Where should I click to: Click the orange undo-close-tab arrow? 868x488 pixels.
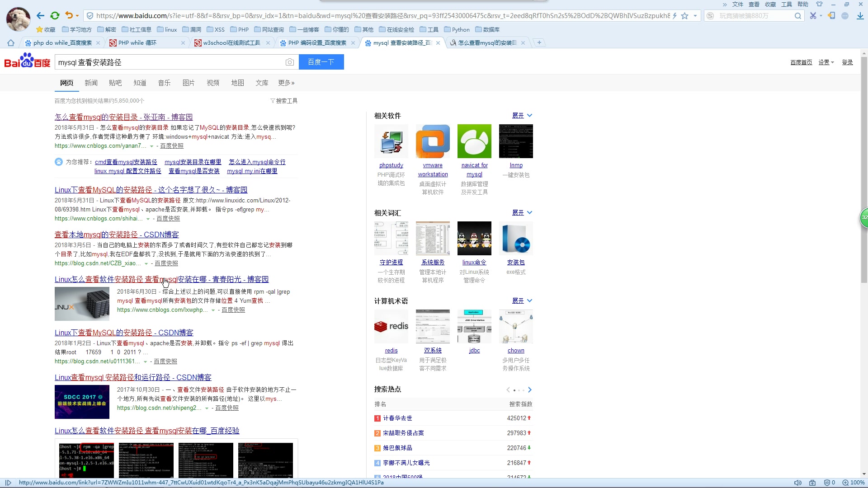pos(69,15)
